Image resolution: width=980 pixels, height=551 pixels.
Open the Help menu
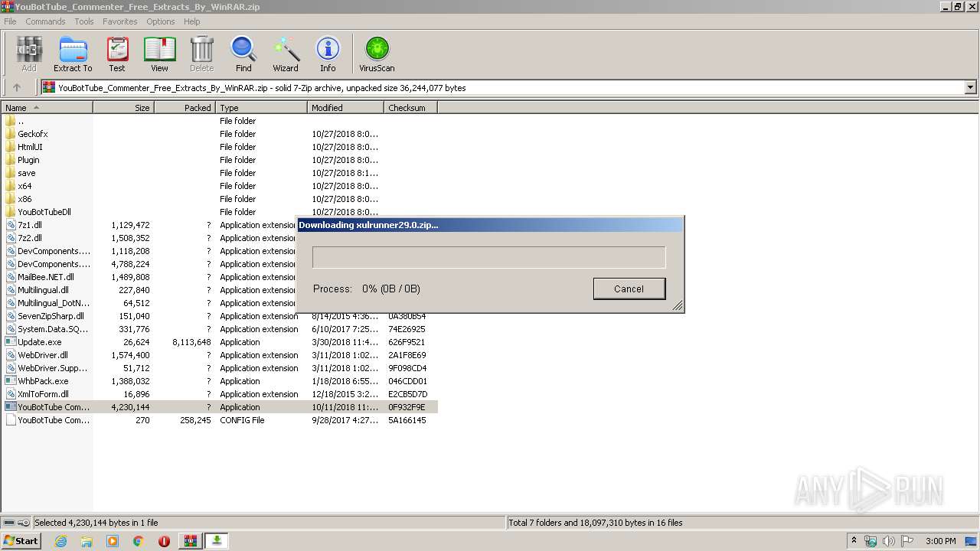[191, 21]
